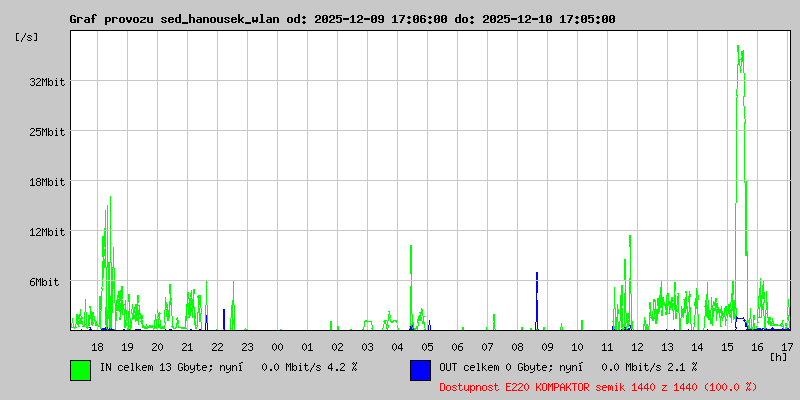Click the '12' hour label on x-axis
800x400 pixels.
pos(637,347)
